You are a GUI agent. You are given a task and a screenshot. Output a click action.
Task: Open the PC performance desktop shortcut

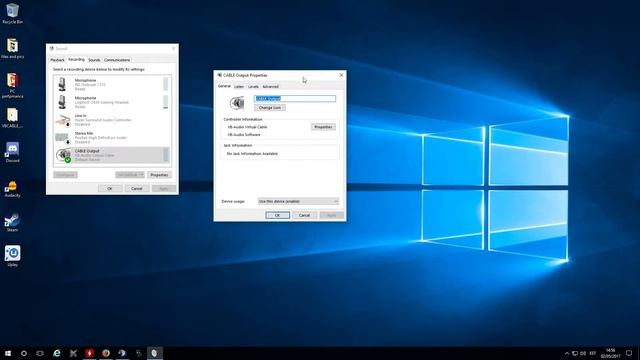click(12, 85)
